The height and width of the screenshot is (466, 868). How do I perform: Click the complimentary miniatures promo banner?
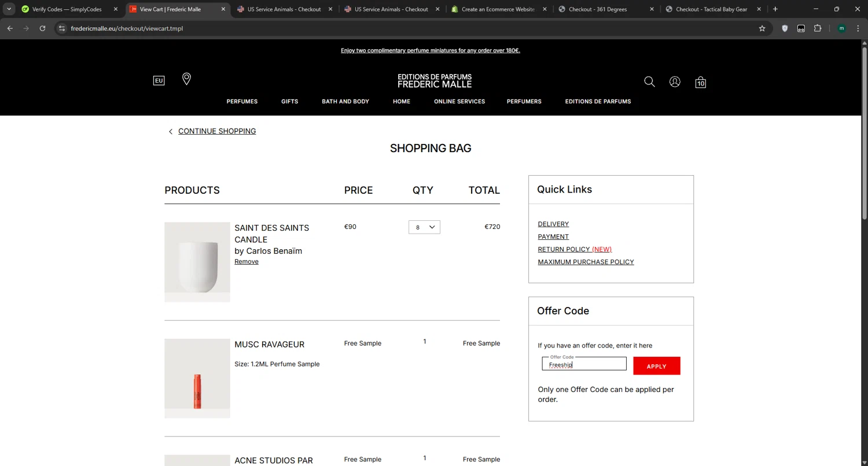(431, 50)
